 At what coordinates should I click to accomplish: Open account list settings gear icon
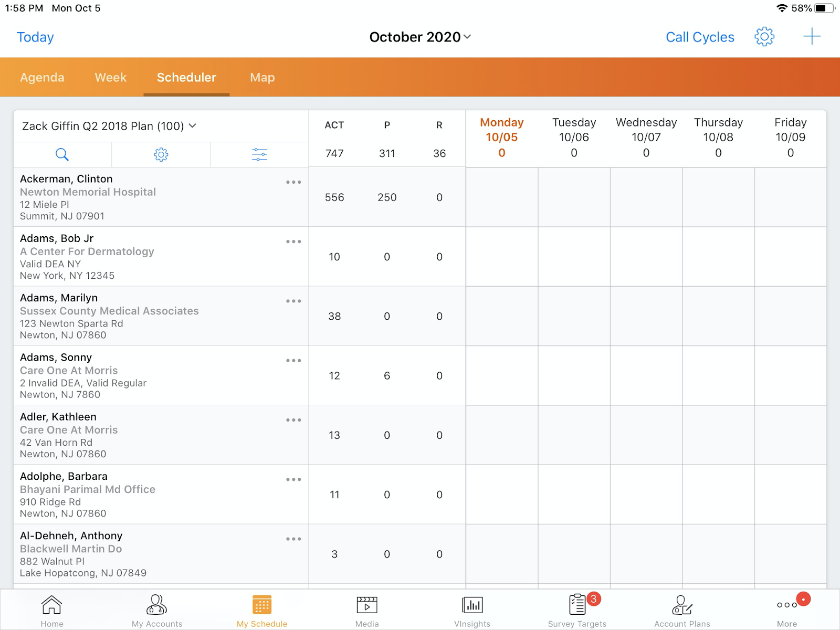coord(161,154)
